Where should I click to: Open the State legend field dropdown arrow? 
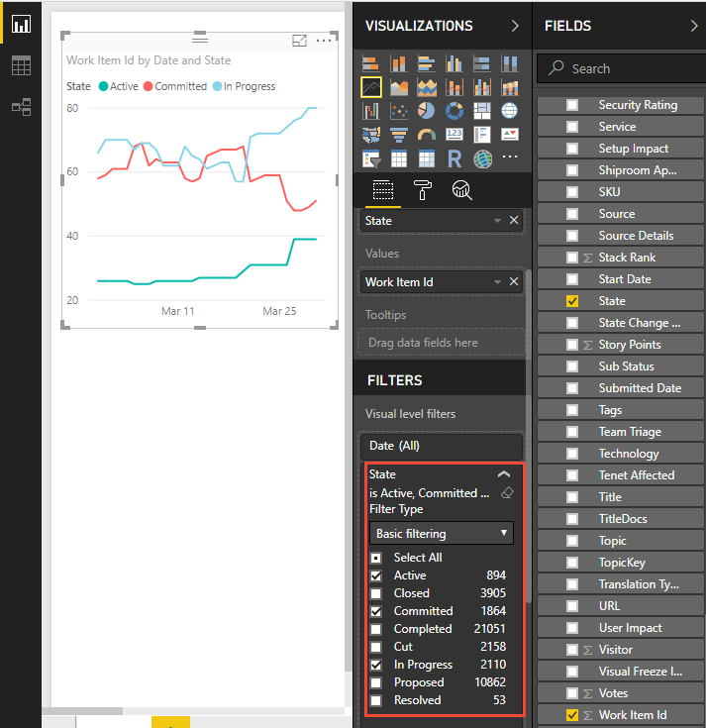coord(497,221)
